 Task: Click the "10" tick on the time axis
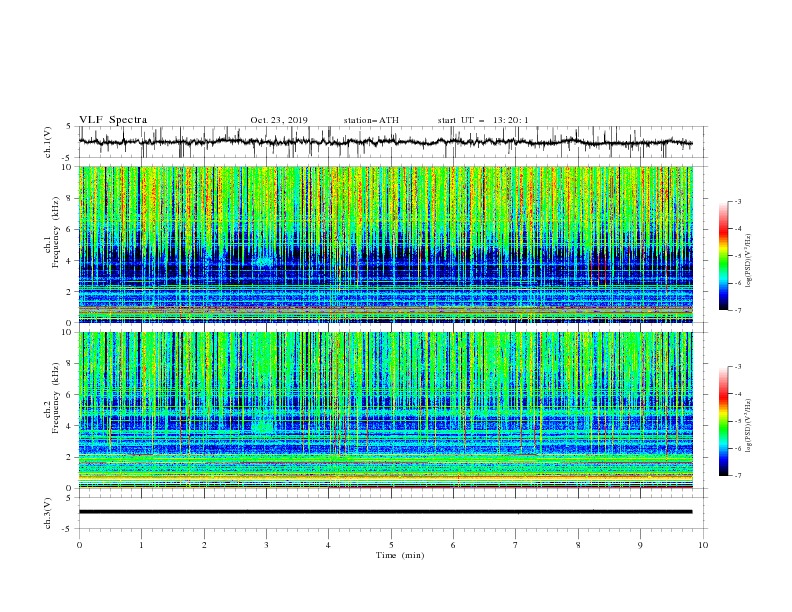pos(703,545)
